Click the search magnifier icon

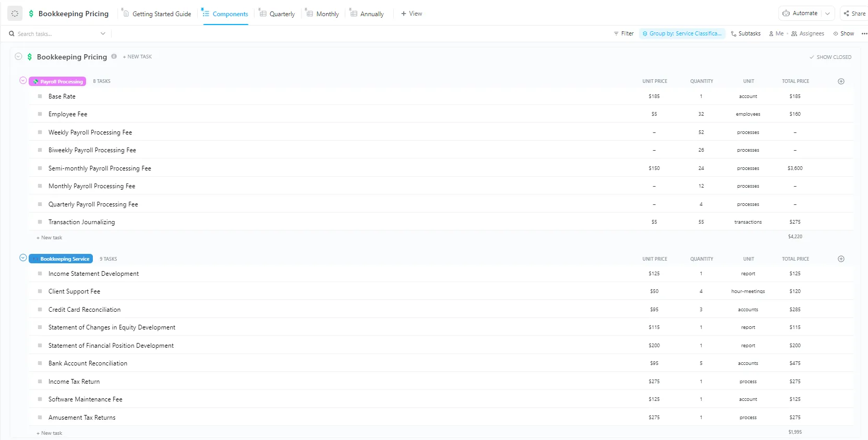[x=11, y=34]
